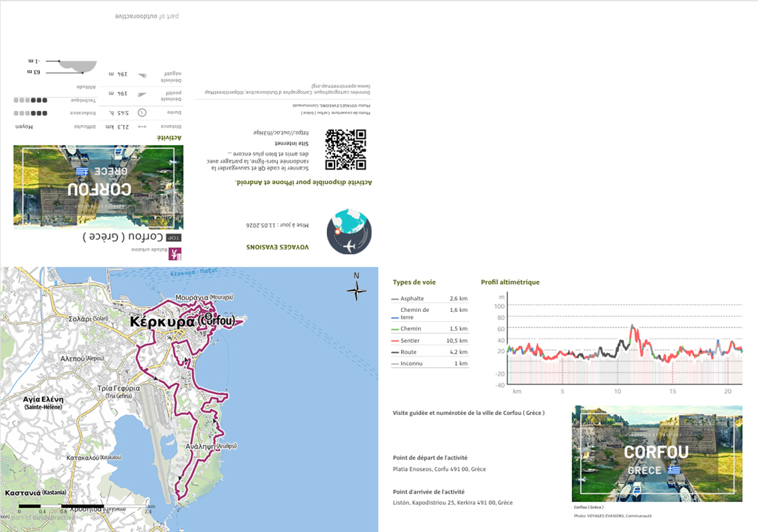Select the Route 4,2 km value

[x=459, y=352]
